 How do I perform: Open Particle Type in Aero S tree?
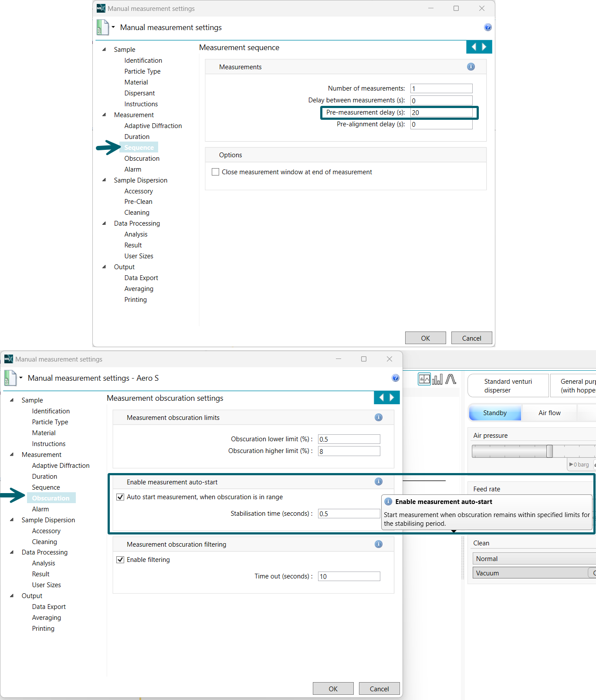click(50, 422)
